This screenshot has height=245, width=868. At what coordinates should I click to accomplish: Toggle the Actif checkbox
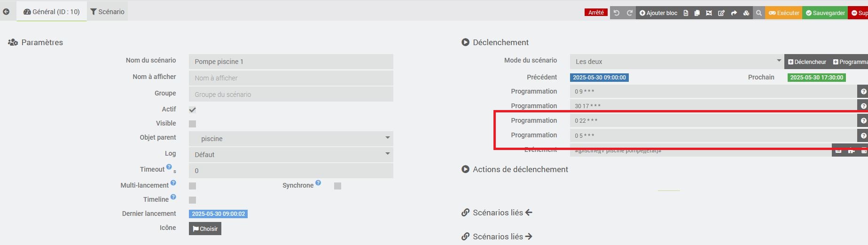click(x=192, y=110)
